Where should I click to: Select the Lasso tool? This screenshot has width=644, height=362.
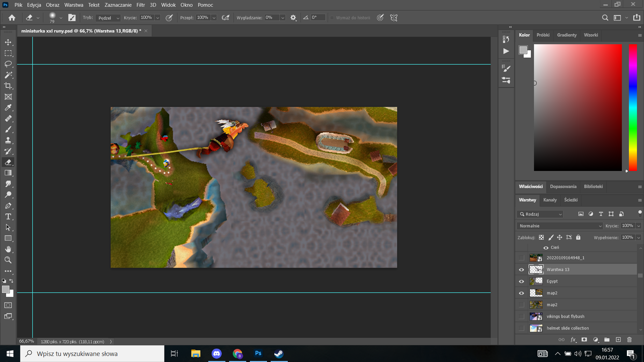pyautogui.click(x=8, y=64)
